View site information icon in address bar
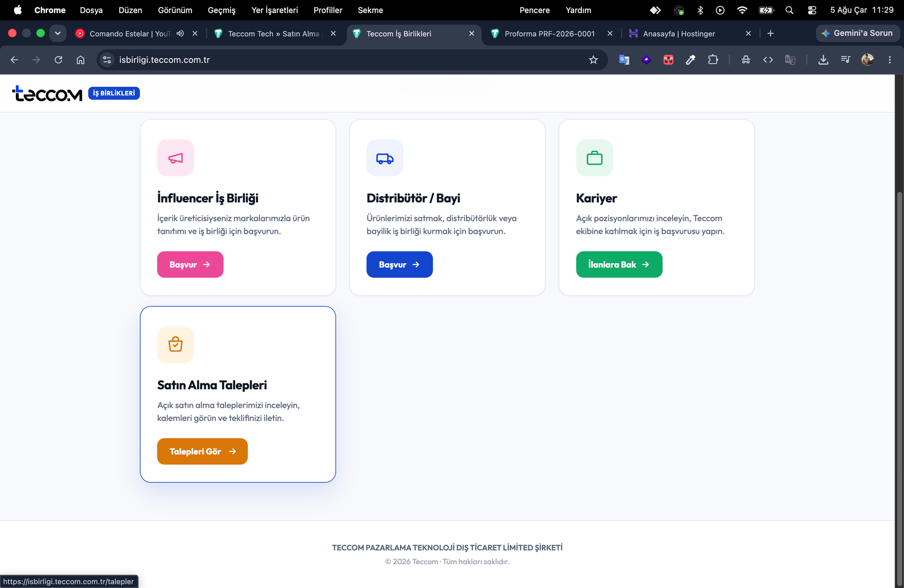 [x=107, y=60]
